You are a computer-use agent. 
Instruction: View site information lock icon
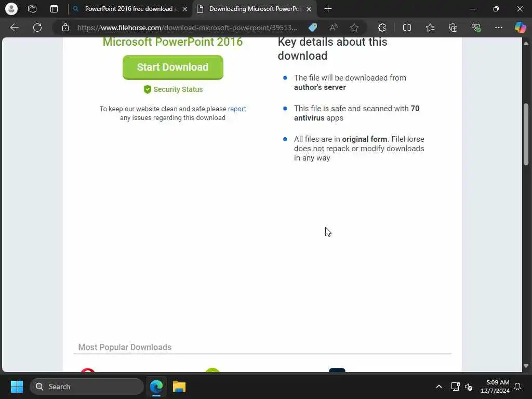coord(65,28)
